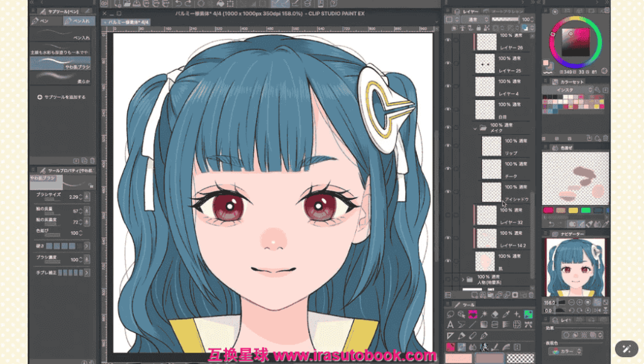This screenshot has width=644, height=364.
Task: Select the Eraser tool in the tool palette
Action: pyautogui.click(x=494, y=314)
